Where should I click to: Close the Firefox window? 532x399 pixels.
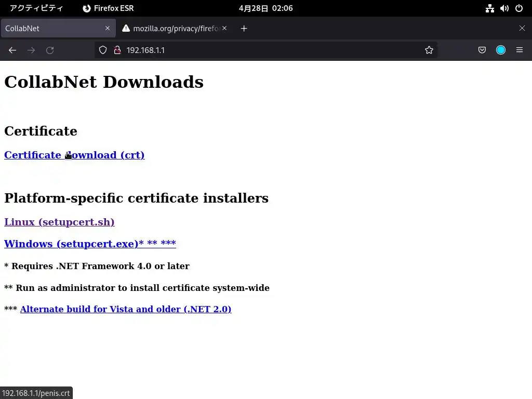pos(522,28)
